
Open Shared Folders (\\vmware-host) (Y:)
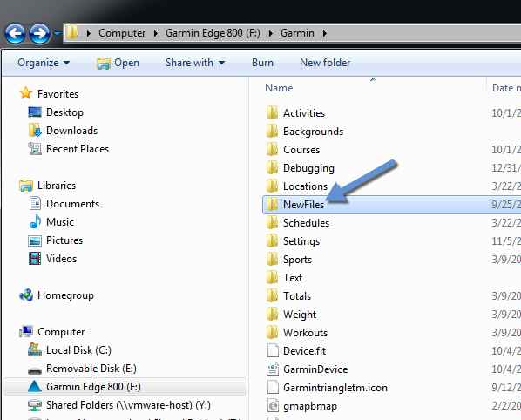click(128, 405)
